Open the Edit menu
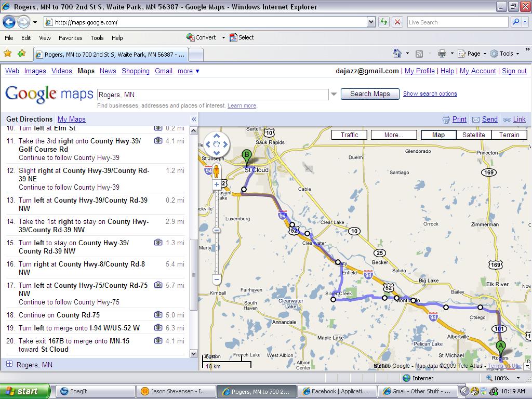Image resolution: width=532 pixels, height=399 pixels. (x=26, y=37)
